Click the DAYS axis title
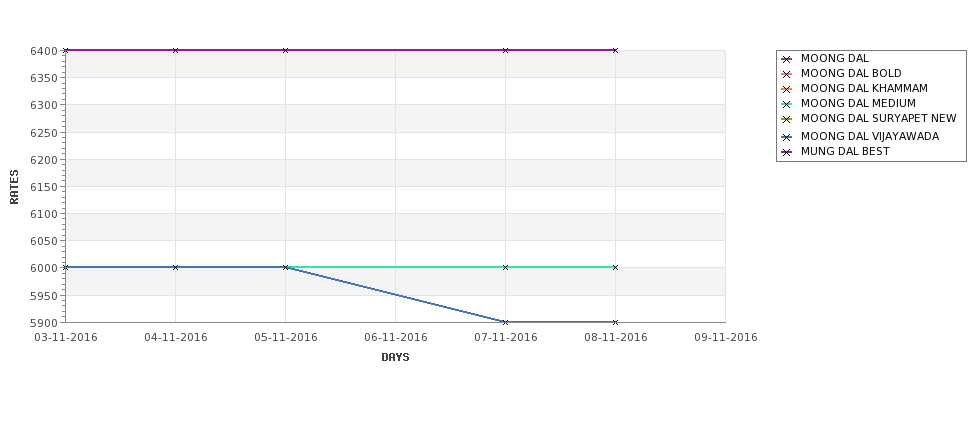The height and width of the screenshot is (429, 975). pyautogui.click(x=395, y=357)
